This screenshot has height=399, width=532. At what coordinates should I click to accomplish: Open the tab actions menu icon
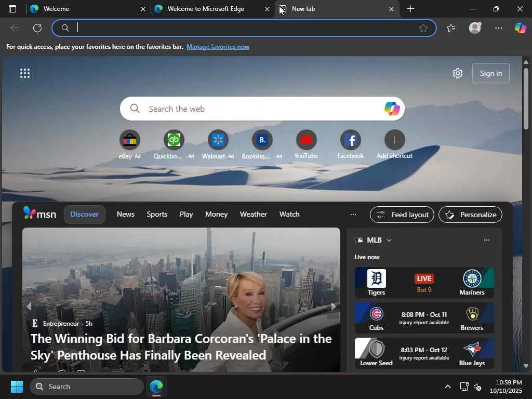click(x=12, y=9)
